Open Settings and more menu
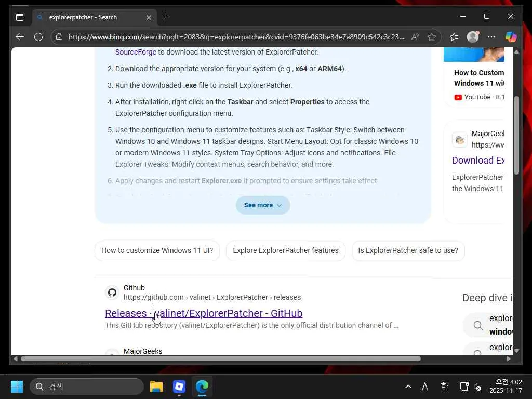This screenshot has height=399, width=532. [x=491, y=37]
